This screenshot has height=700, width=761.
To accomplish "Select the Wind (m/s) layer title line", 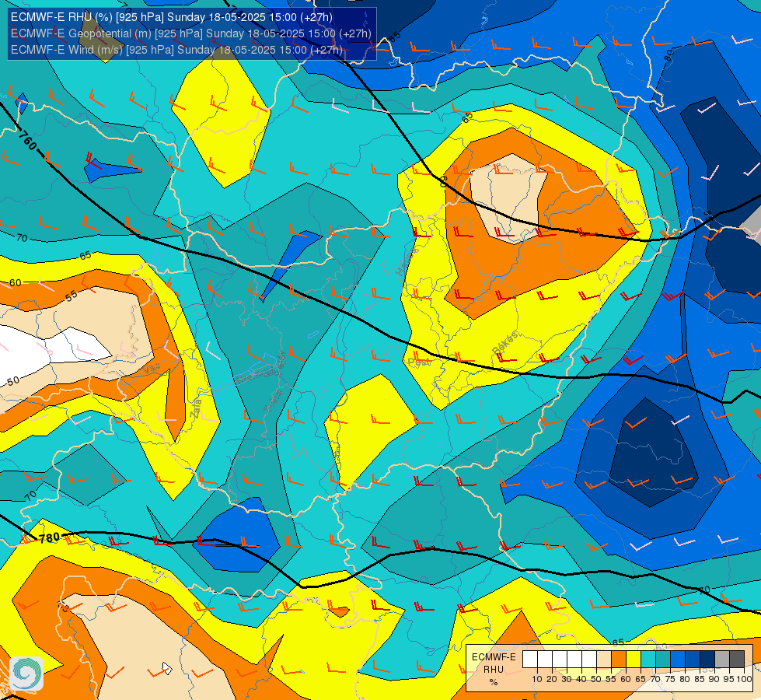I will [176, 50].
